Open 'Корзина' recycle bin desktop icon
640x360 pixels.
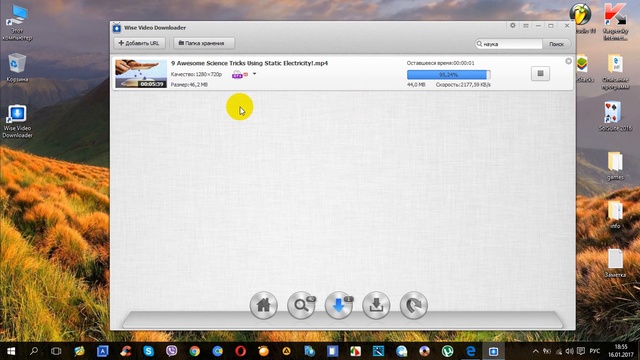coord(17,68)
